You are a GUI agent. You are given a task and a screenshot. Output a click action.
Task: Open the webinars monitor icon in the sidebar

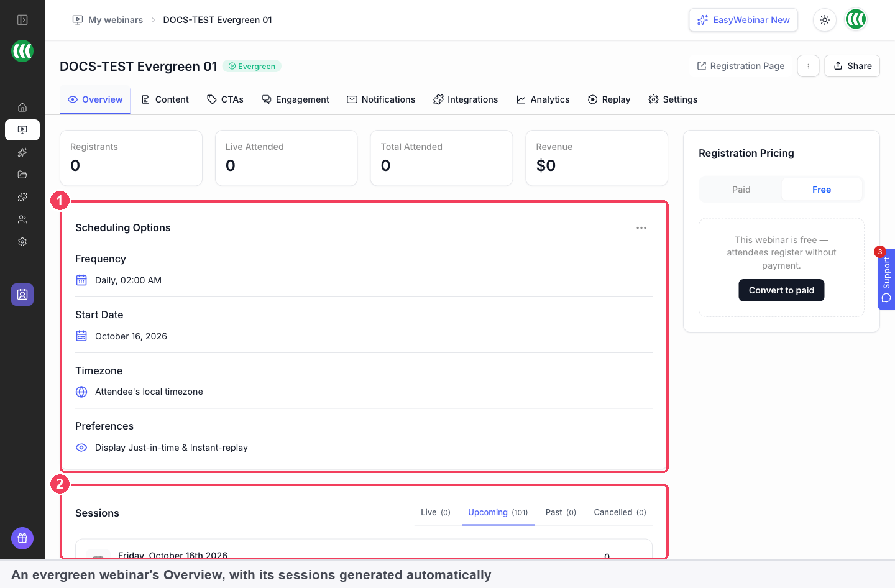click(x=22, y=130)
